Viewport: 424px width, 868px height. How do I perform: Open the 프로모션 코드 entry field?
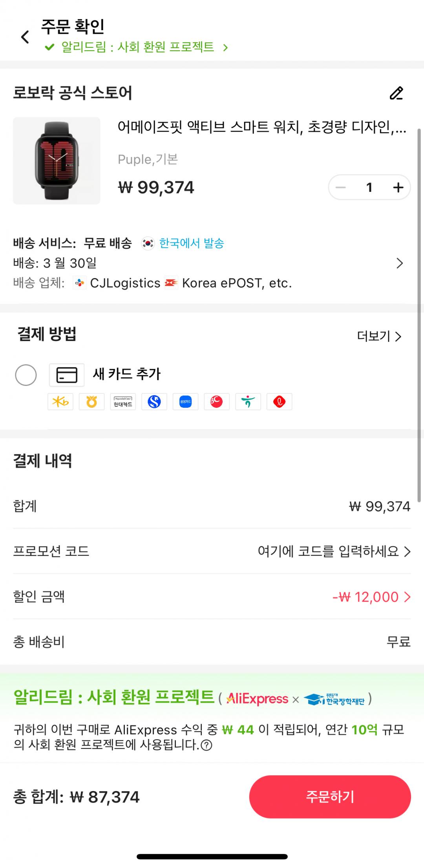point(334,551)
